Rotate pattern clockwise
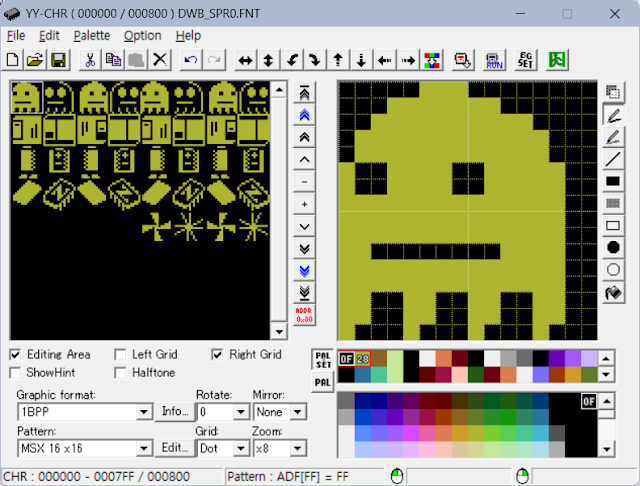 pos(315,60)
